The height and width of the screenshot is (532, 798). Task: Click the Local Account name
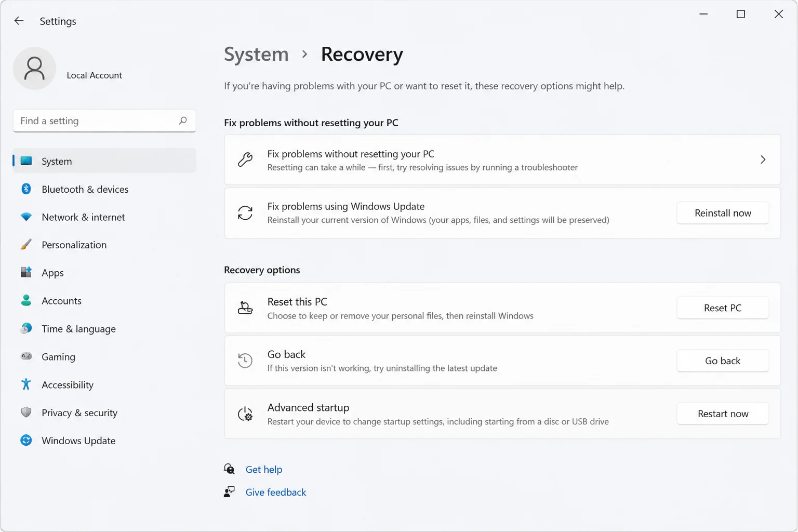[94, 75]
